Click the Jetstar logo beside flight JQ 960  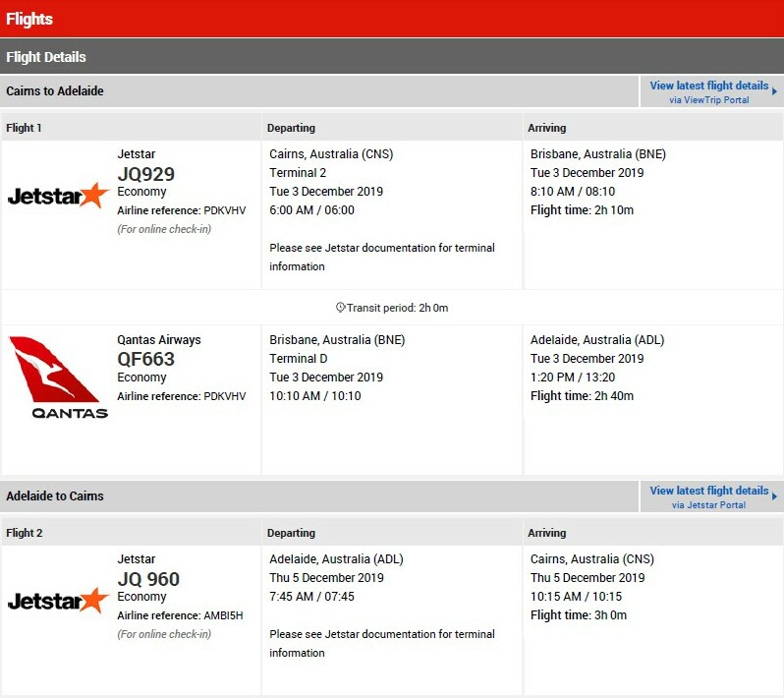58,601
